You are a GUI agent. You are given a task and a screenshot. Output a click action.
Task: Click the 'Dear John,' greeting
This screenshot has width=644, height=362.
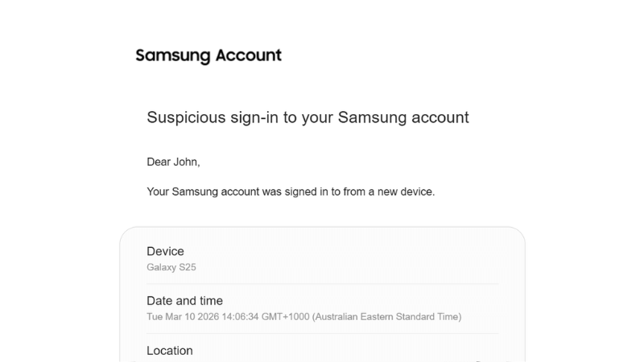tap(173, 162)
